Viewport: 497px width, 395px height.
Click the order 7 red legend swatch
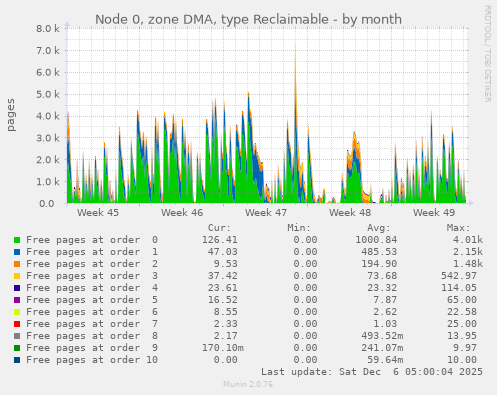[x=17, y=324]
